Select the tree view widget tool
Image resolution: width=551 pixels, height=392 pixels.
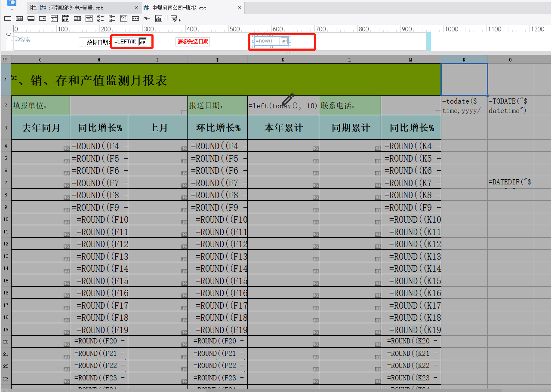(159, 18)
